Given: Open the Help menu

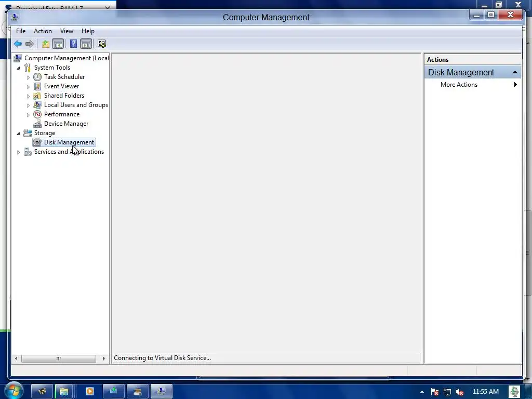Looking at the screenshot, I should [88, 31].
